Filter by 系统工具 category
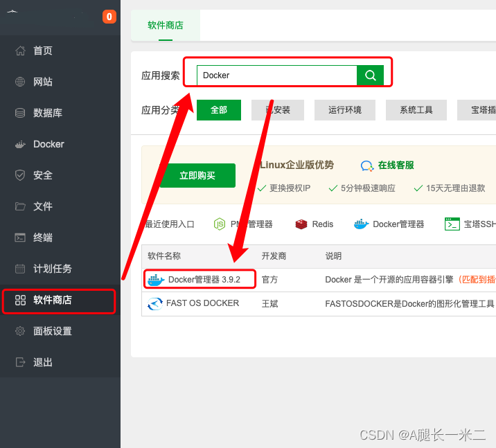496x448 pixels. tap(416, 110)
